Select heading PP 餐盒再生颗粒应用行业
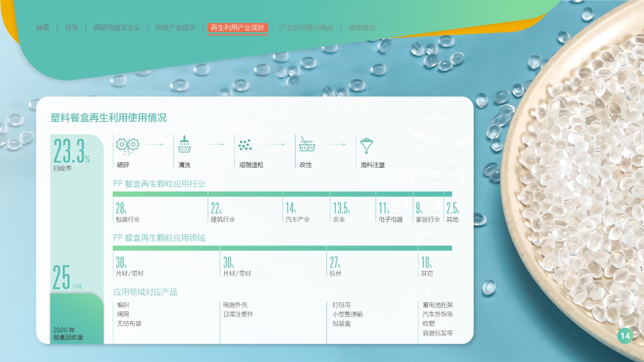The width and height of the screenshot is (644, 362). tap(159, 184)
